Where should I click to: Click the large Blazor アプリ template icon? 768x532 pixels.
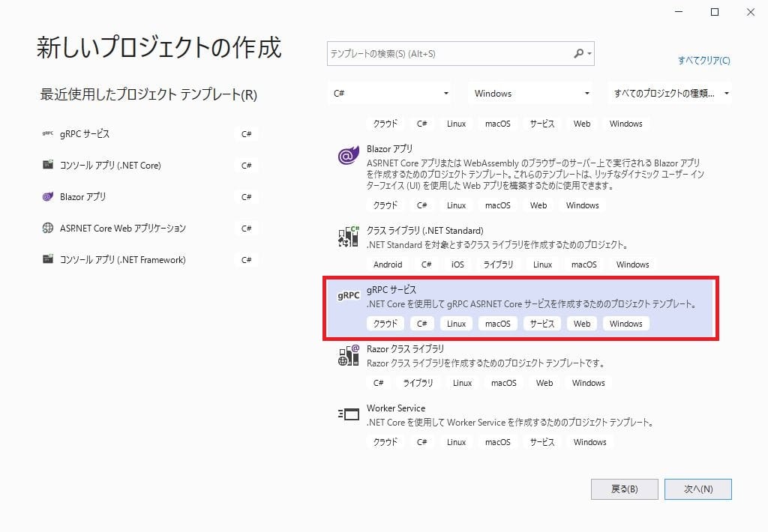tap(348, 156)
